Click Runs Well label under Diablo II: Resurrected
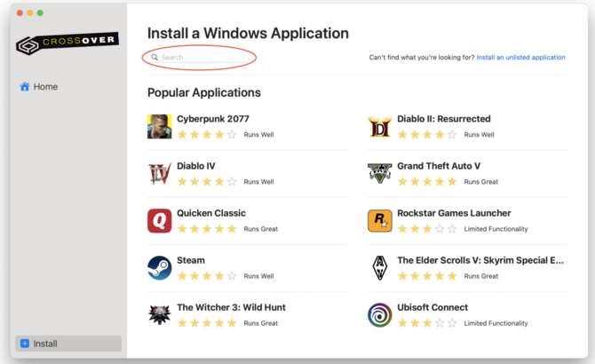The height and width of the screenshot is (364, 595). [479, 135]
